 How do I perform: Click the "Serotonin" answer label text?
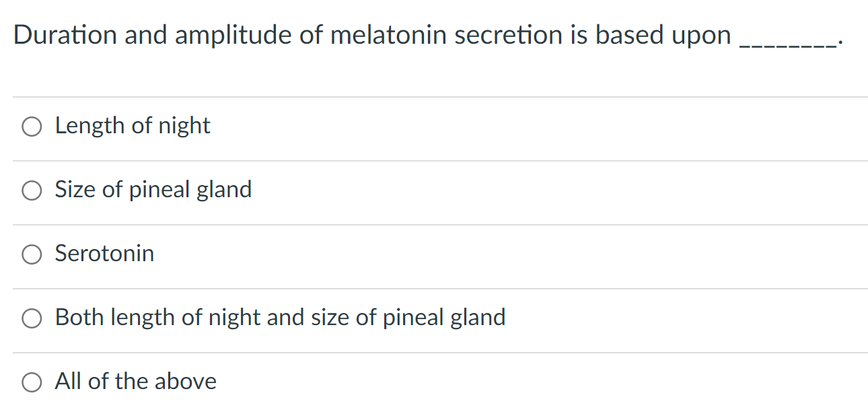[104, 254]
